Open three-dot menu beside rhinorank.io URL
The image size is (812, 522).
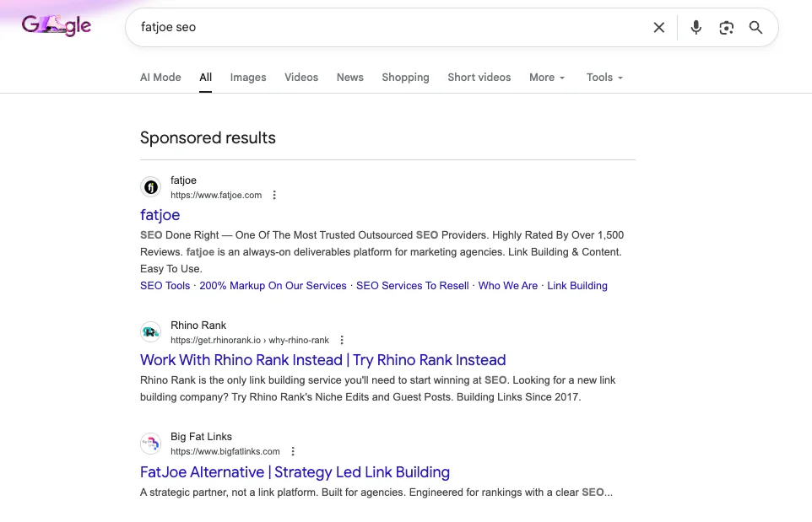tap(341, 340)
